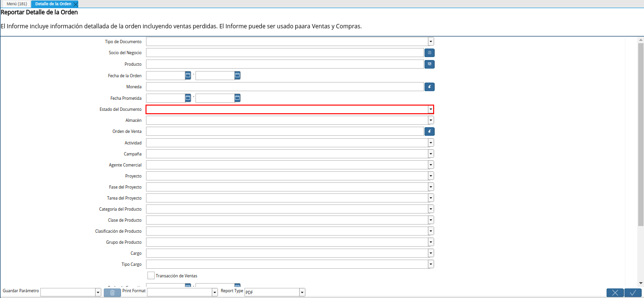This screenshot has height=298, width=644.
Task: Cancel report with X button
Action: 615,293
